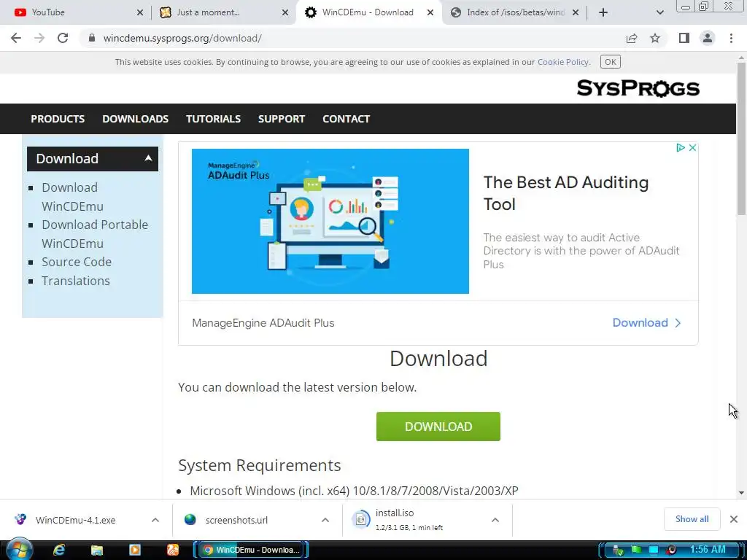Close the downloads bar

click(734, 519)
